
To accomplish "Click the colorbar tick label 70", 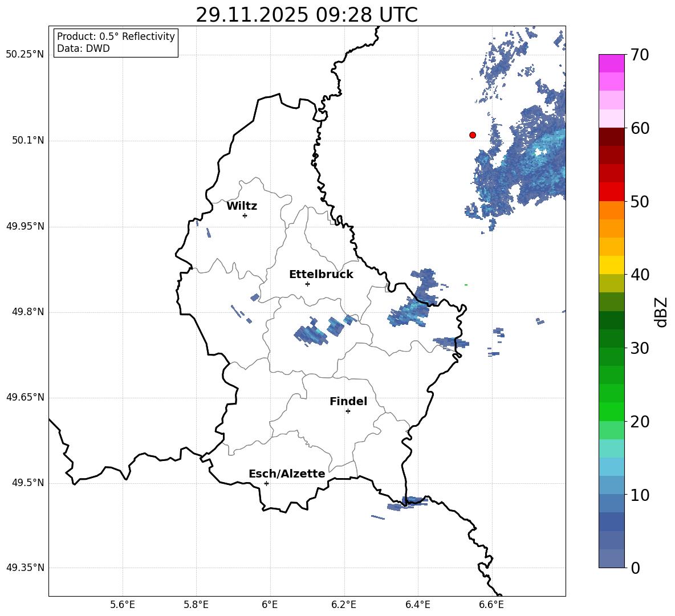I will (640, 55).
